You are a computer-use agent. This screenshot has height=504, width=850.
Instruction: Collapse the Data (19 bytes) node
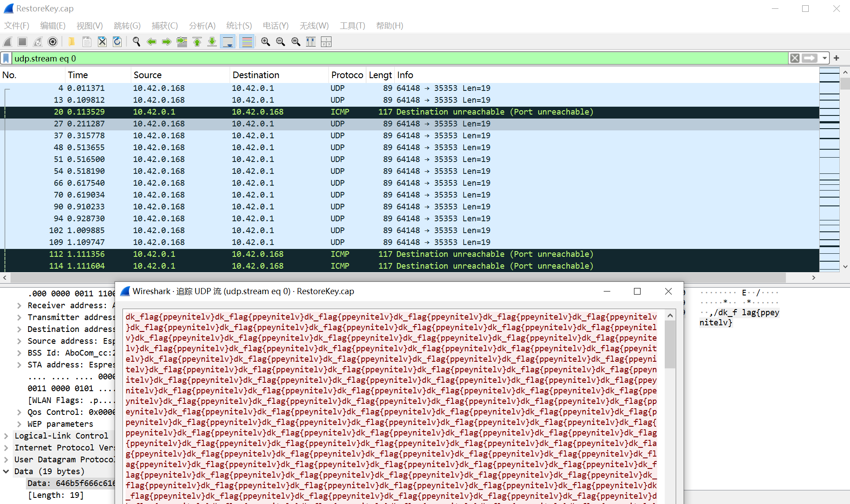6,472
